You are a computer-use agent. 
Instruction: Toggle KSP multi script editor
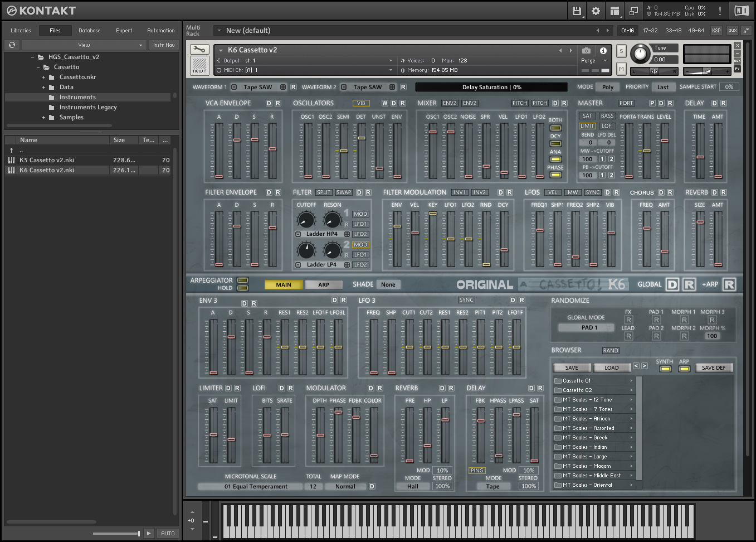pyautogui.click(x=716, y=30)
